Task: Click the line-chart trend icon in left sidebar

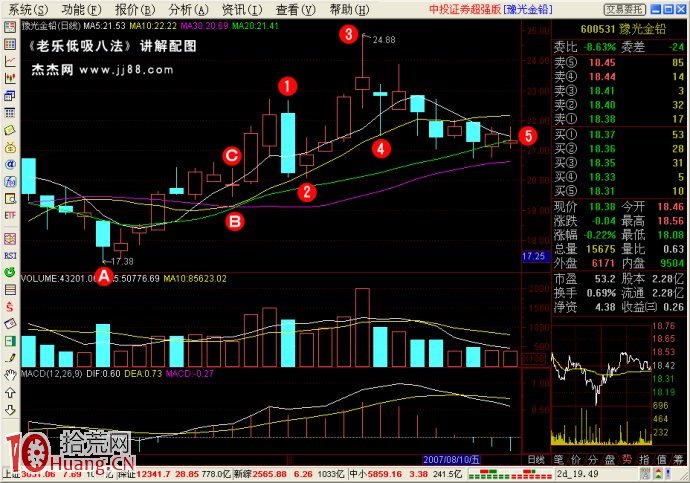Action: [x=10, y=61]
